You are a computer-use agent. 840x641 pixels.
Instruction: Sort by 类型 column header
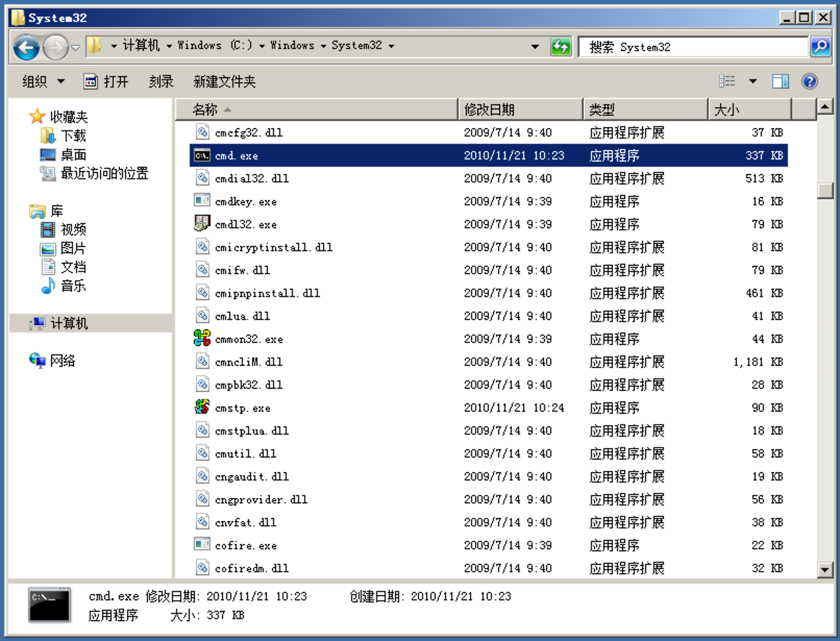pos(646,109)
